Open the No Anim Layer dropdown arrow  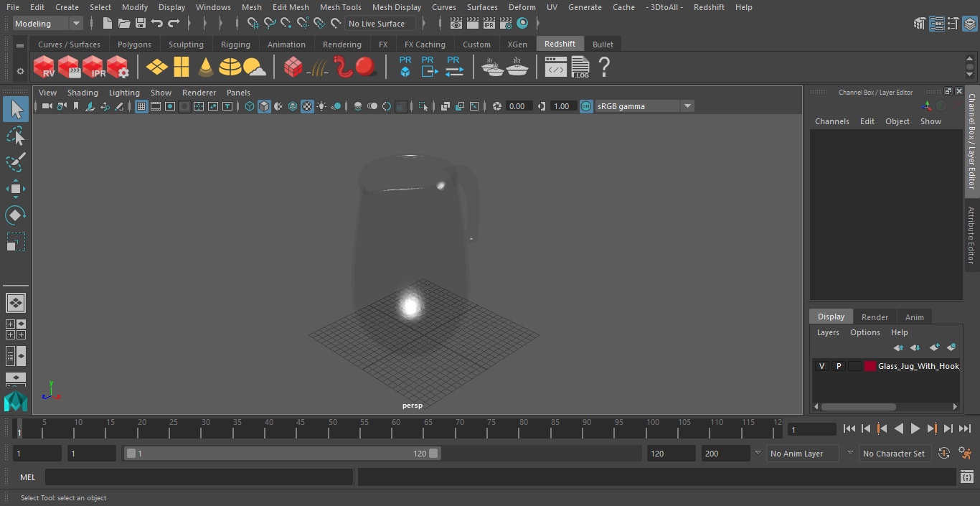(758, 453)
